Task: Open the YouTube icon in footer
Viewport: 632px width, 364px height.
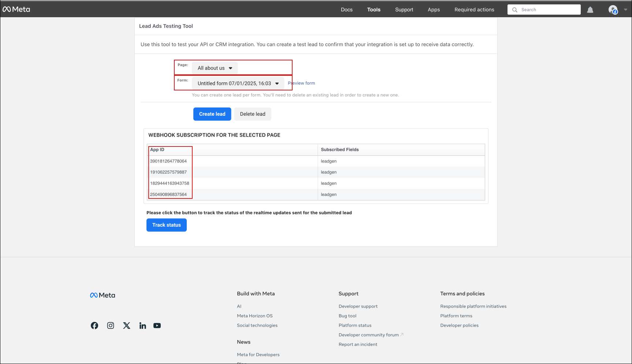Action: pos(157,326)
